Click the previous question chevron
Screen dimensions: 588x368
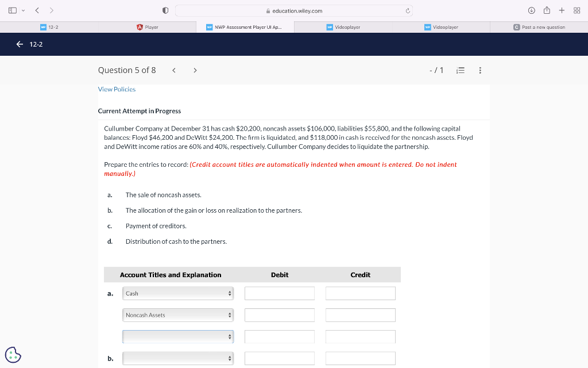174,70
